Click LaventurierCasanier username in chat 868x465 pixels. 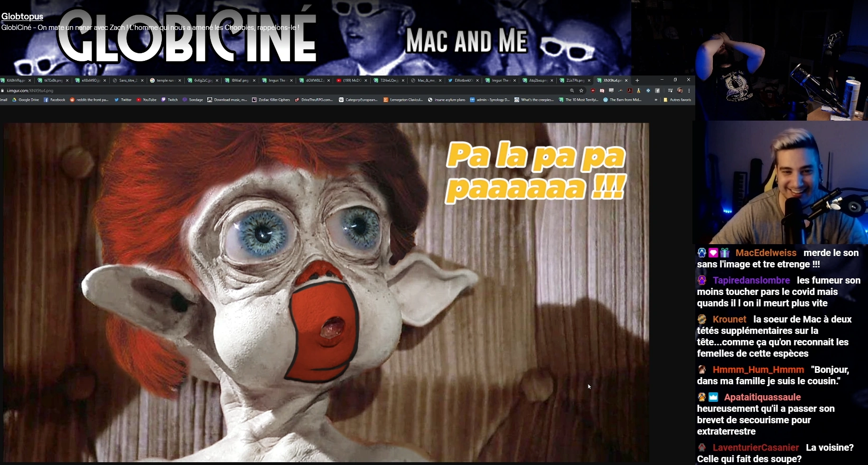756,447
